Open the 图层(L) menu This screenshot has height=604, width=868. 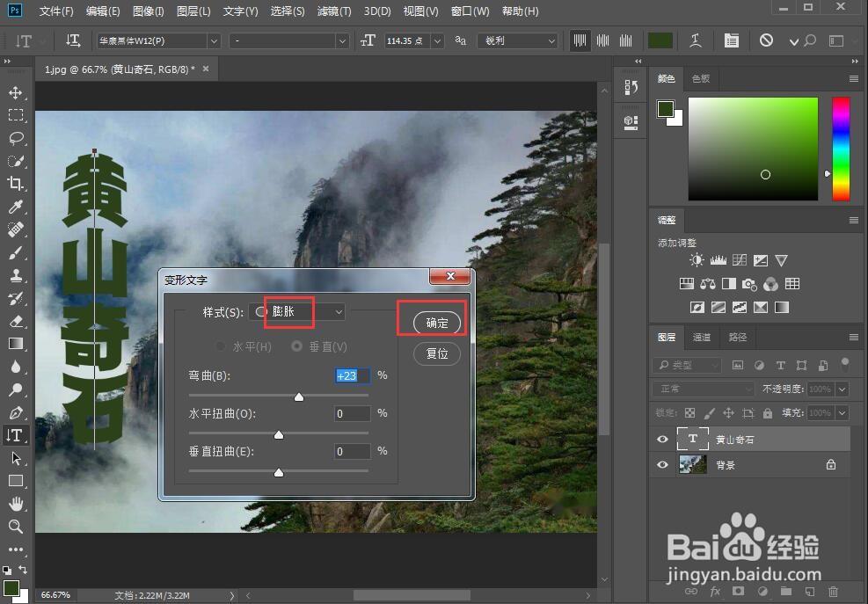193,11
